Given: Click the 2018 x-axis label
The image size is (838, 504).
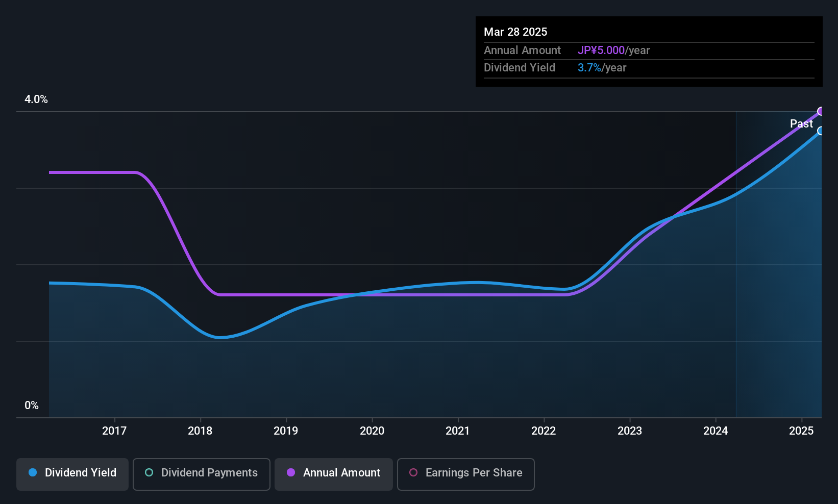Looking at the screenshot, I should click(200, 431).
